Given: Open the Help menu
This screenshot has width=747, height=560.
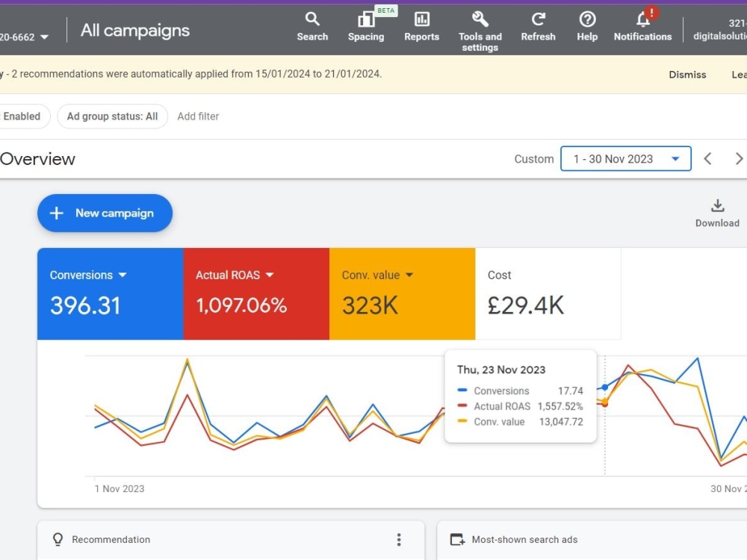Looking at the screenshot, I should (587, 27).
